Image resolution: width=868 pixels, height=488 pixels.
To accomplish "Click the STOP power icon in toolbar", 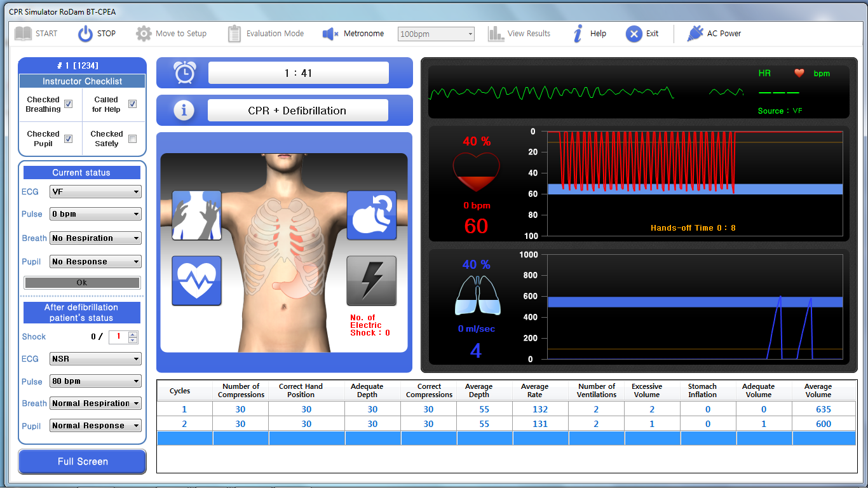I will point(85,34).
